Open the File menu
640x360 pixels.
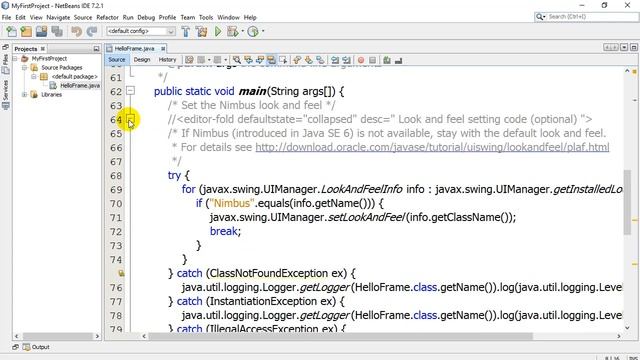(6, 18)
